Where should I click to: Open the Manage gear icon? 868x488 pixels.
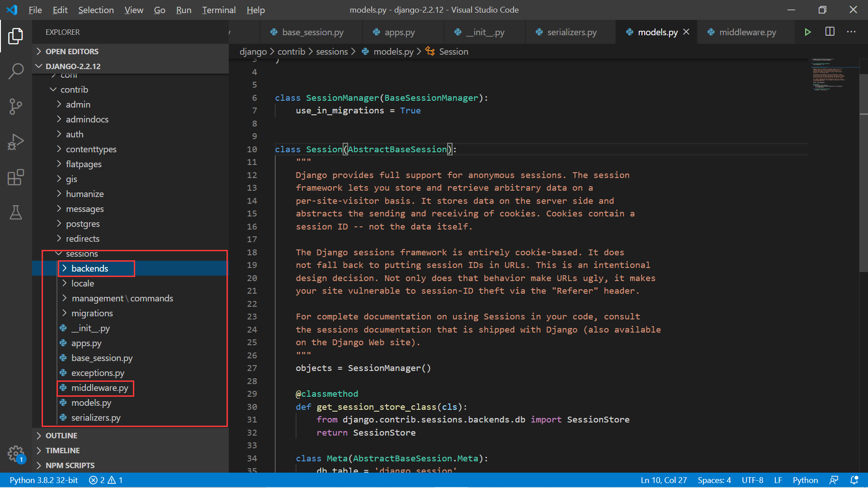pos(16,454)
